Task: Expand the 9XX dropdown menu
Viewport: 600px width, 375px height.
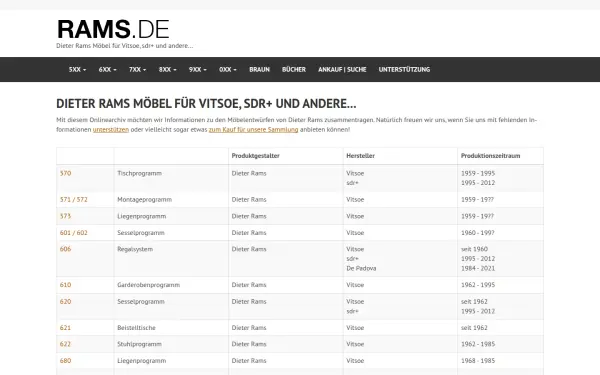Action: 197,70
